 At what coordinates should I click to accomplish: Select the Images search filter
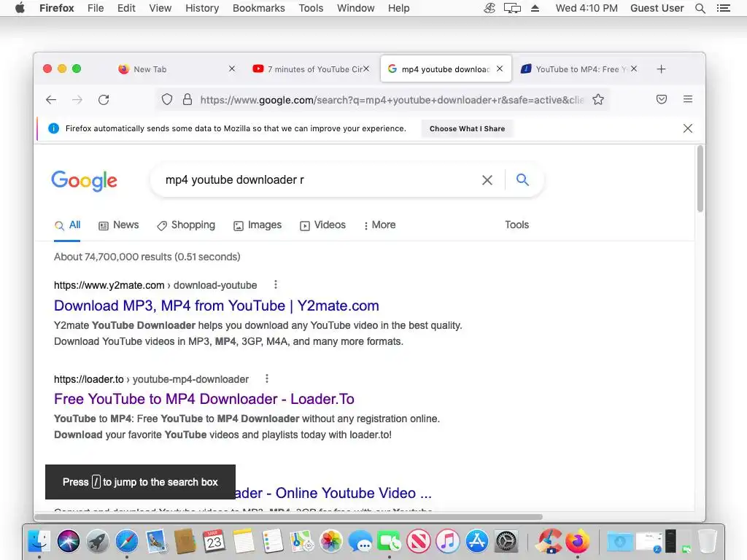258,225
